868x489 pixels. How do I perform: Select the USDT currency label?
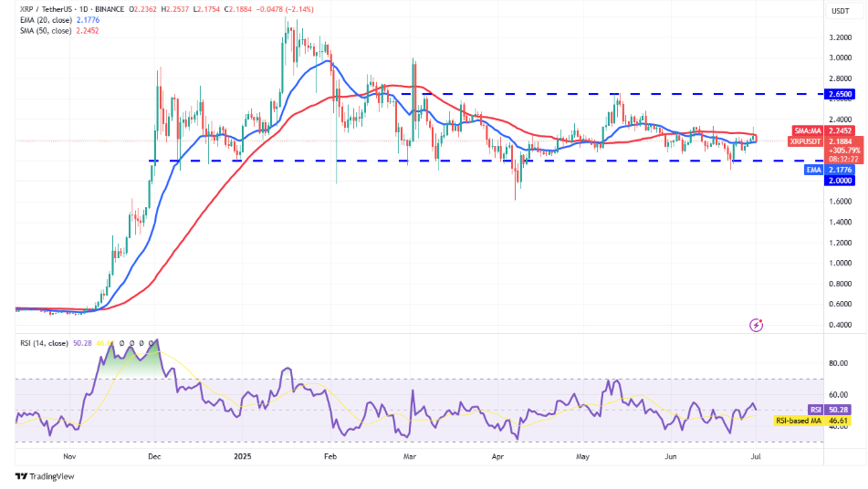(x=841, y=11)
